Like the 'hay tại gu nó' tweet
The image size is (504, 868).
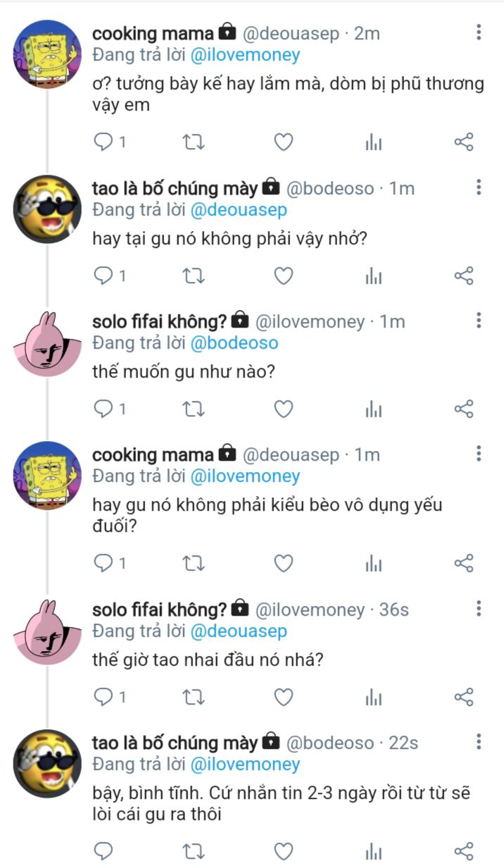click(283, 276)
